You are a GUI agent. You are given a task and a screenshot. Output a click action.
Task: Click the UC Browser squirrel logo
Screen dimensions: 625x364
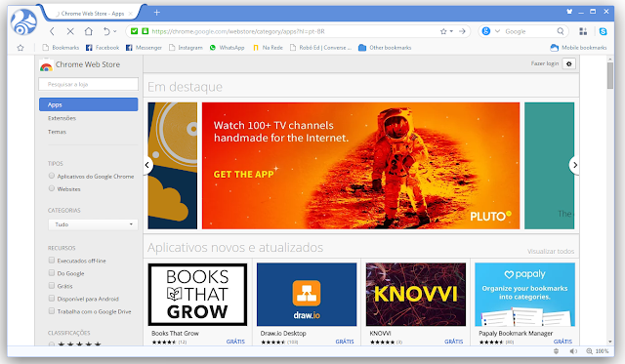23,21
